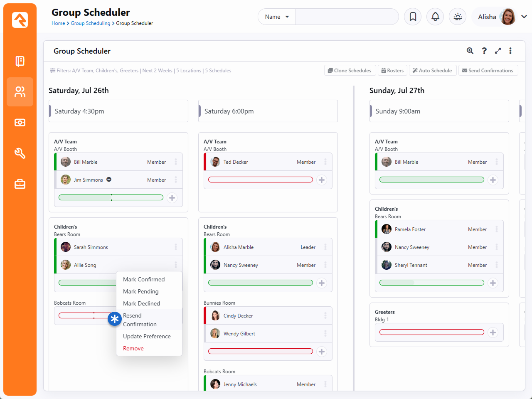Click the zoom magnifier icon in panel header
The width and height of the screenshot is (532, 399).
click(x=470, y=51)
